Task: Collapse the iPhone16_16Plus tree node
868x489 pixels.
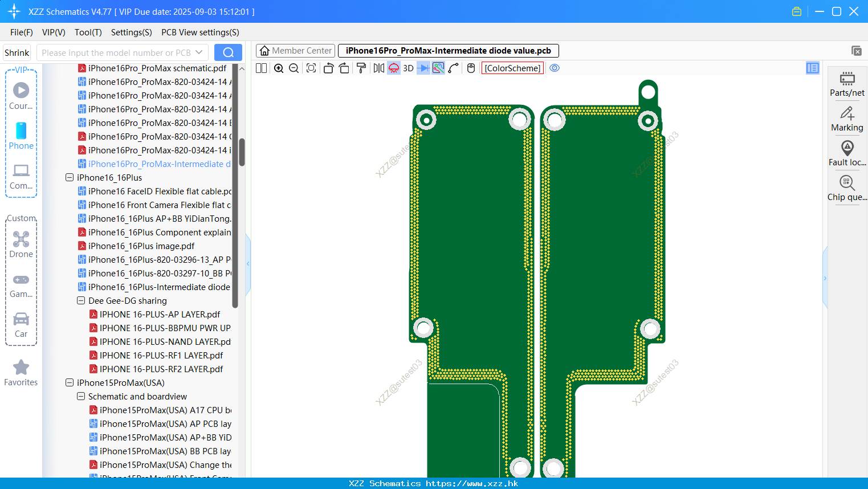Action: coord(70,178)
